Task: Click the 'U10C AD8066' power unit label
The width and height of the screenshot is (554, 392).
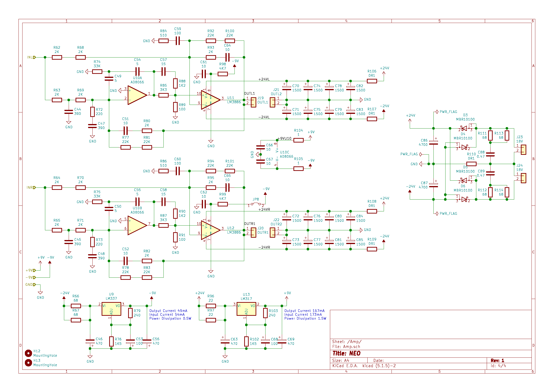Action: pyautogui.click(x=286, y=155)
